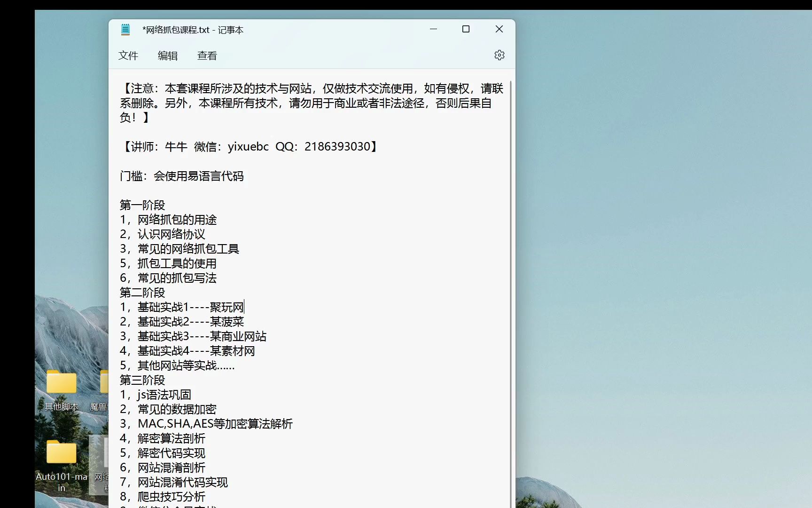The height and width of the screenshot is (508, 812).
Task: Click the line 基础实战3----某商业网站
Action: [x=193, y=336]
